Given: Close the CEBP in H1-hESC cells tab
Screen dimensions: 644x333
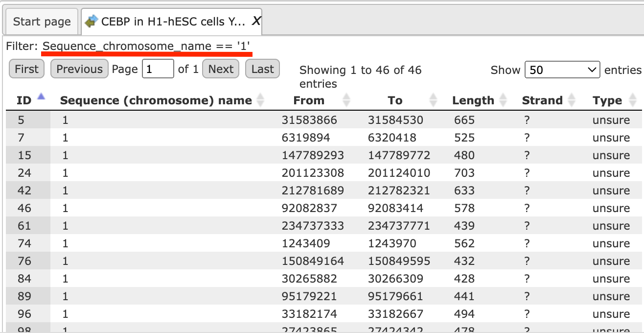Looking at the screenshot, I should click(256, 22).
